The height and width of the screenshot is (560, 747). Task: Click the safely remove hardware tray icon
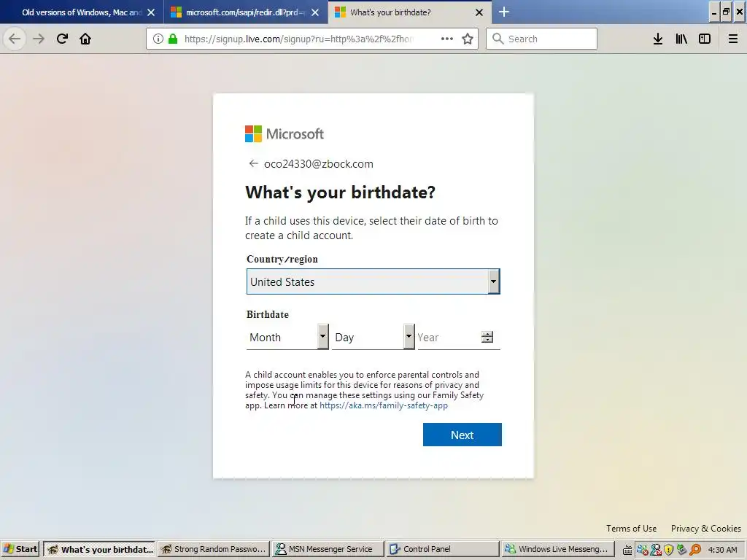pos(682,550)
